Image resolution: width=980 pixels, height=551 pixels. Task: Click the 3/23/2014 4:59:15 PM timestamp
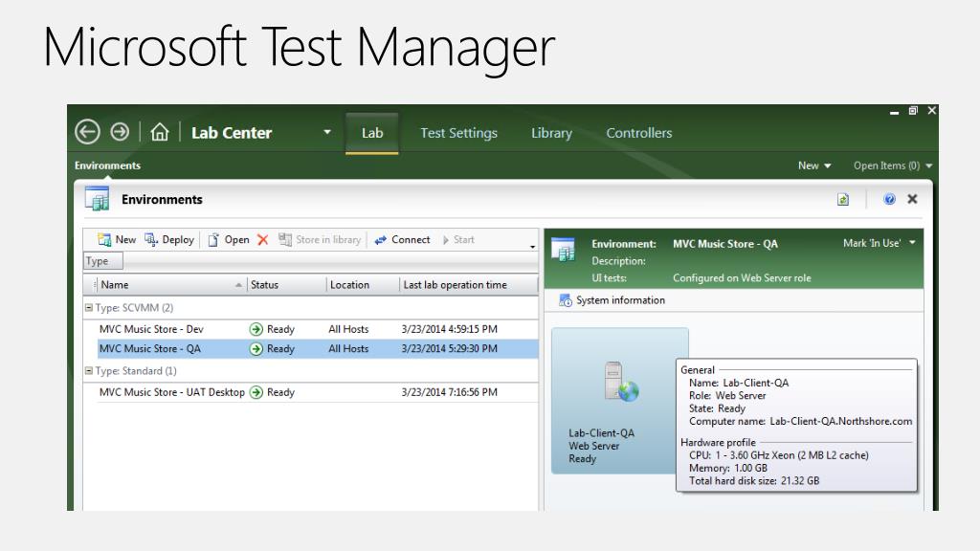click(450, 329)
